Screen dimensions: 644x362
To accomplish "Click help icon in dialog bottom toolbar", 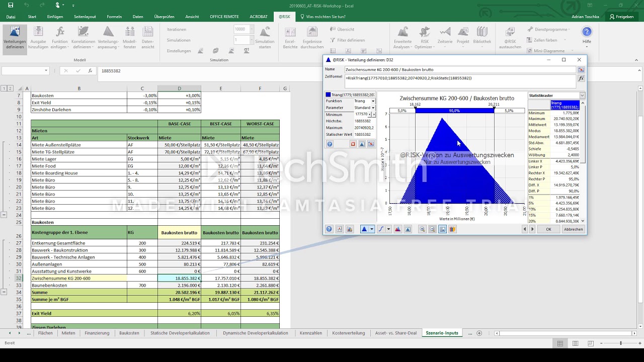I will coord(329,229).
